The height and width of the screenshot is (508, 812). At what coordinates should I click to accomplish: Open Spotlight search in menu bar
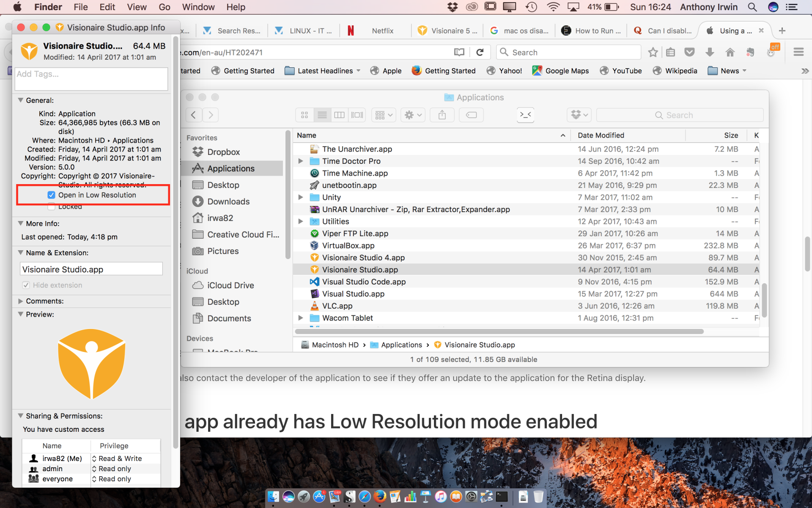[752, 7]
